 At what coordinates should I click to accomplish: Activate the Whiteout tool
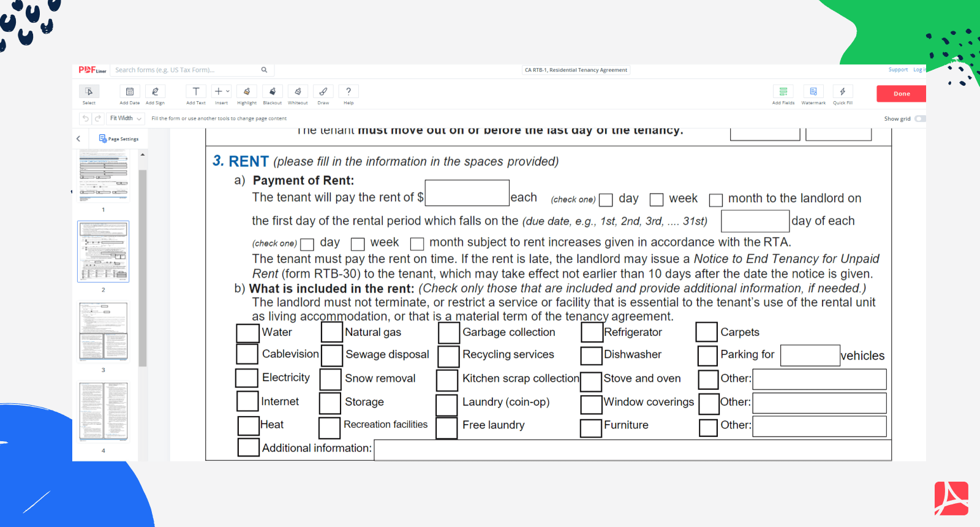tap(298, 91)
